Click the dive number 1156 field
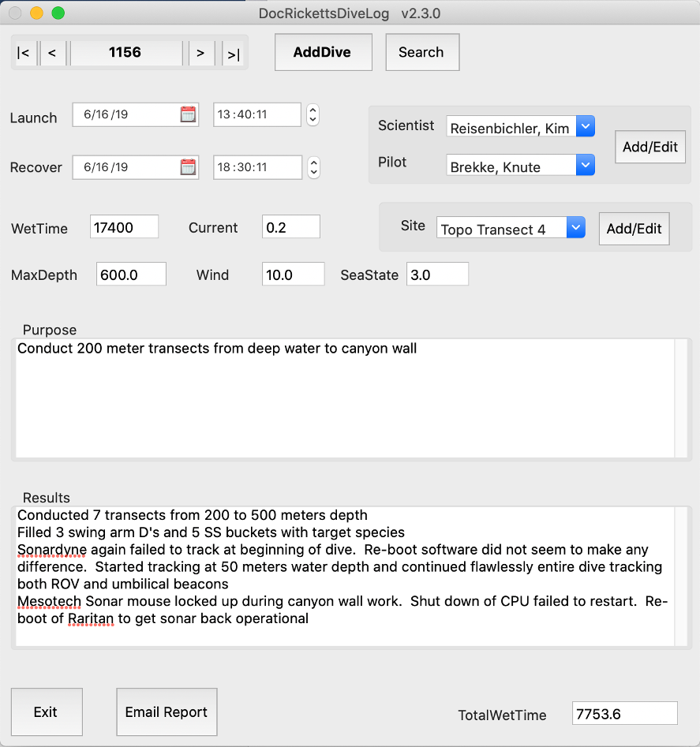Screen dimensions: 700x747 click(125, 53)
